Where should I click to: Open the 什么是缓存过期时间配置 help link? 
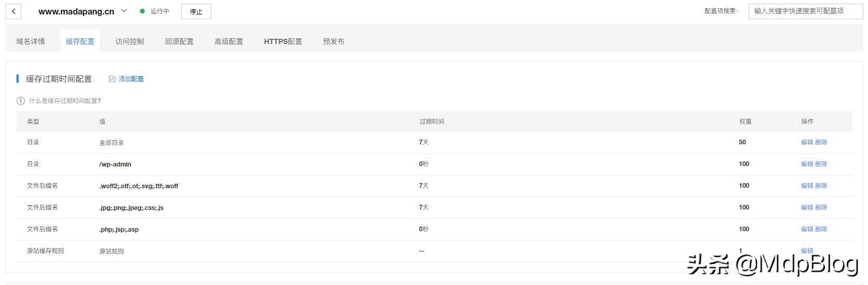pyautogui.click(x=65, y=101)
